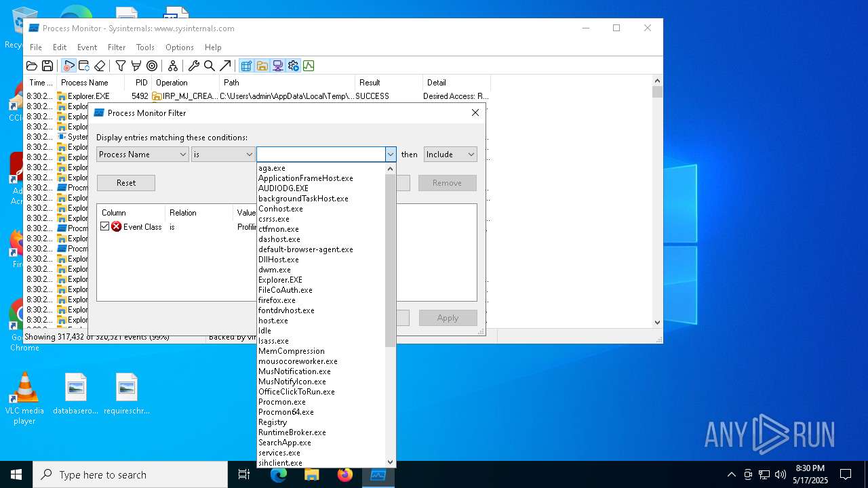Click the Apply button

point(448,318)
